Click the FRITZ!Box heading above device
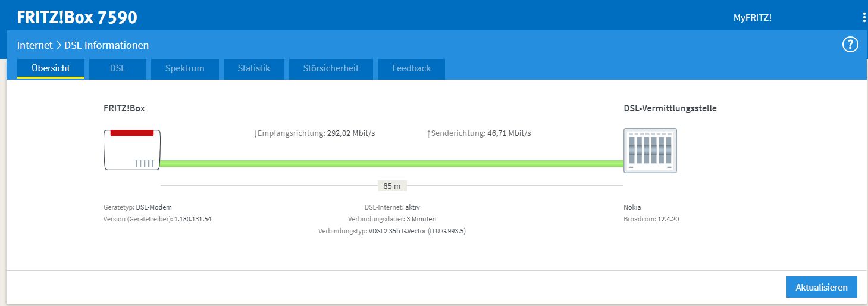The image size is (868, 306). pos(124,108)
